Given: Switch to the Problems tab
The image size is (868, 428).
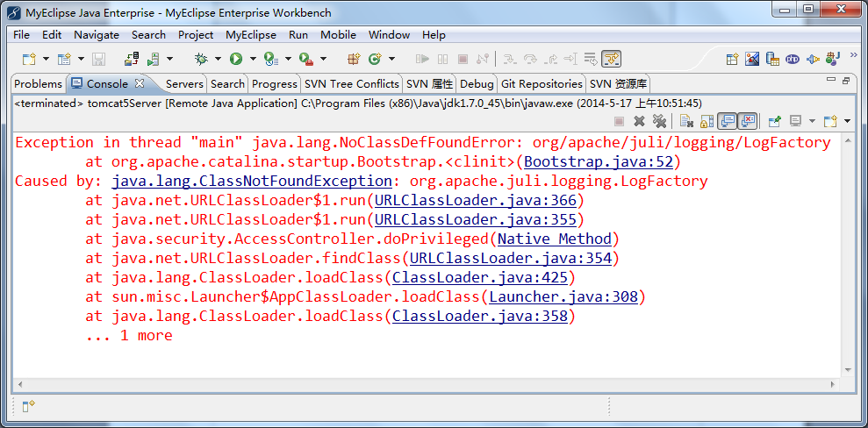Looking at the screenshot, I should tap(39, 84).
